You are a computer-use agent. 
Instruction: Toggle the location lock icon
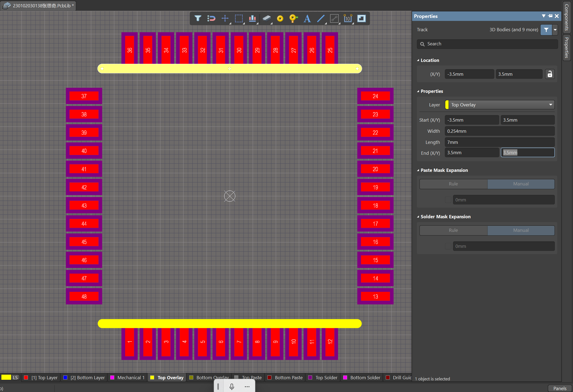[x=550, y=74]
